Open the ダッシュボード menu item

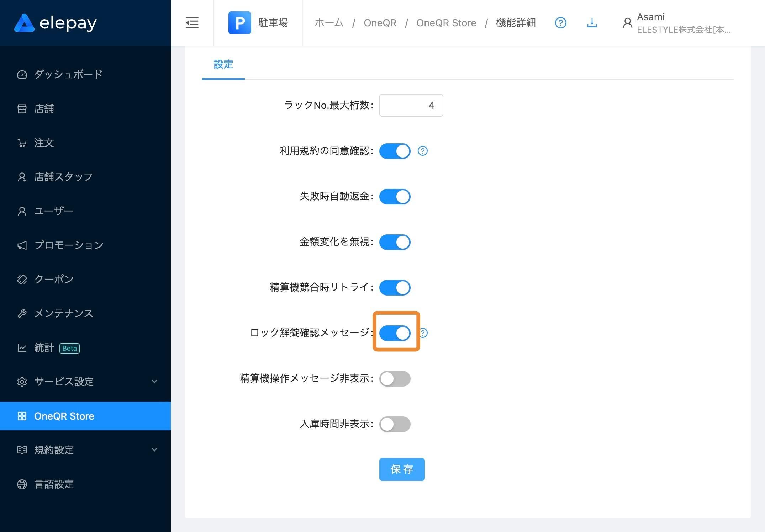(68, 74)
